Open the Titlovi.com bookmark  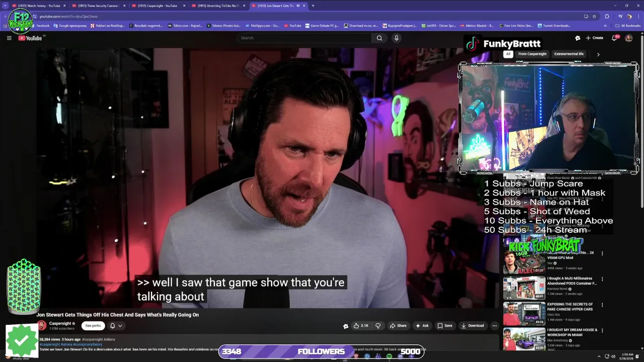coord(185,26)
